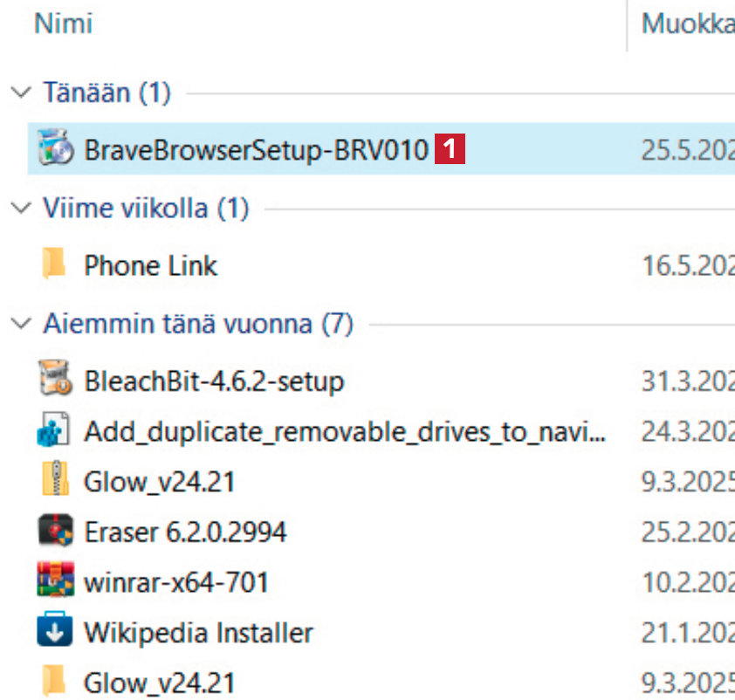
Task: Select the winrar-x64-701 file name
Action: 175,582
